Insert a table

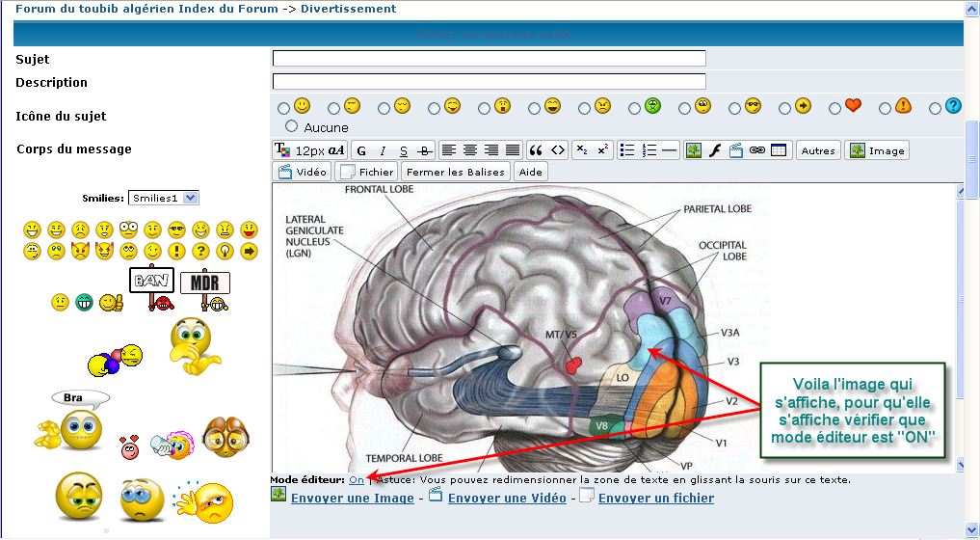point(779,150)
